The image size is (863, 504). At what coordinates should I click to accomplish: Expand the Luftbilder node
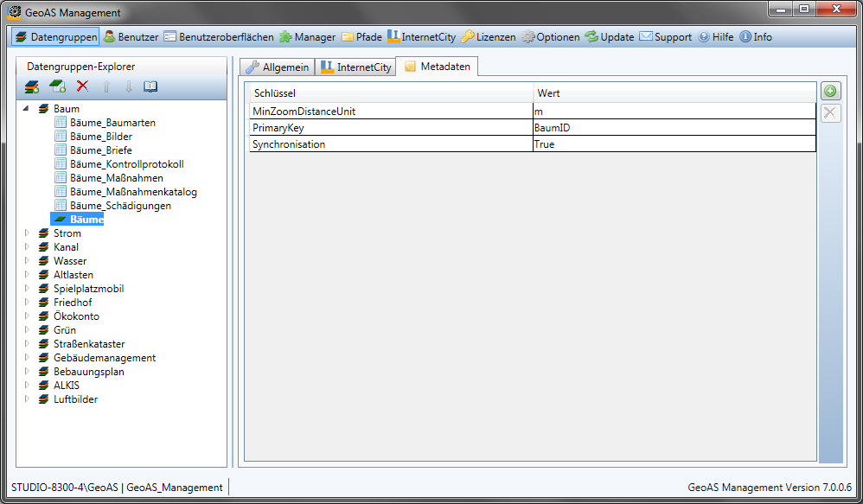27,399
